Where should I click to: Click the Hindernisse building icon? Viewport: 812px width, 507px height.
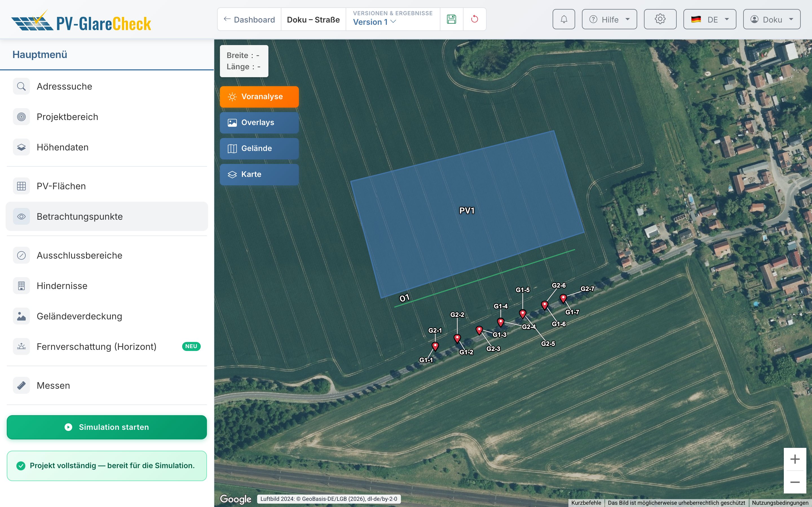pos(21,286)
